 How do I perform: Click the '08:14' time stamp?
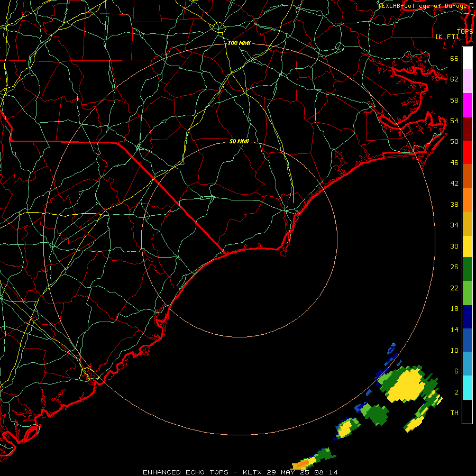(x=326, y=472)
